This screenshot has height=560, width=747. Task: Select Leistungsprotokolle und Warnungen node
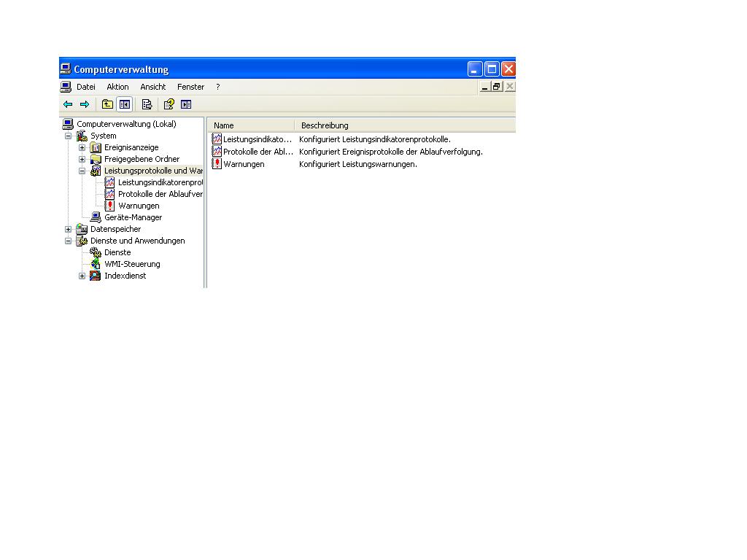153,171
